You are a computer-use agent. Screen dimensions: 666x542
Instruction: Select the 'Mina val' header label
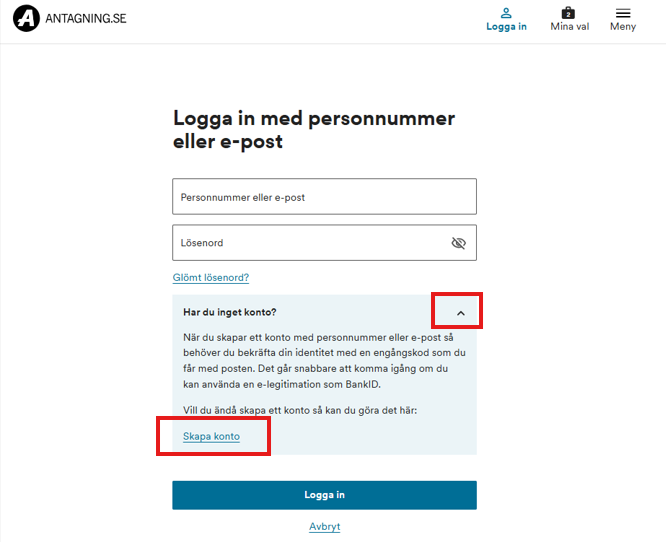(568, 27)
